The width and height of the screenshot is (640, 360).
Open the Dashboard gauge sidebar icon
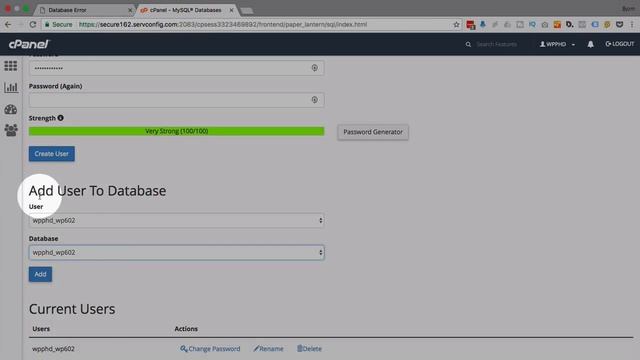(11, 109)
